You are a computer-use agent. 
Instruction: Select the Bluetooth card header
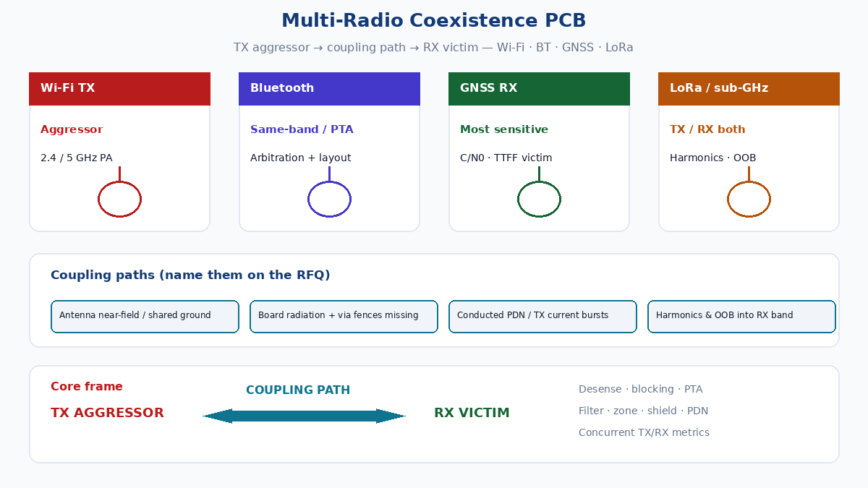tap(329, 88)
